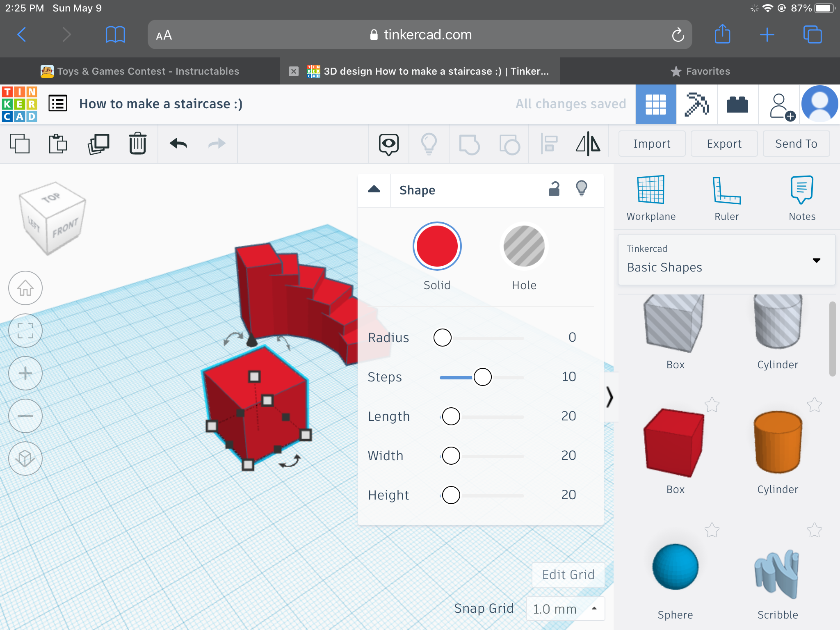Toggle the shape lock icon

pyautogui.click(x=554, y=189)
